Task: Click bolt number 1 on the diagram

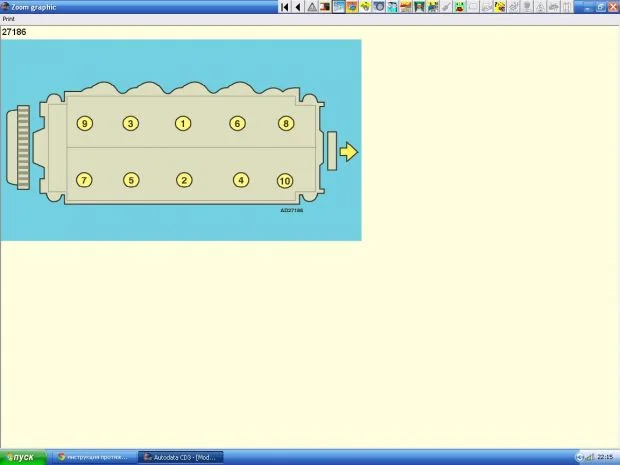Action: tap(183, 124)
